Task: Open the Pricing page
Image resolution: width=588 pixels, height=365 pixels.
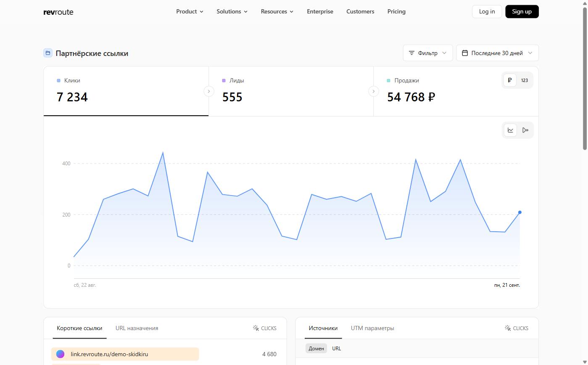Action: (396, 11)
